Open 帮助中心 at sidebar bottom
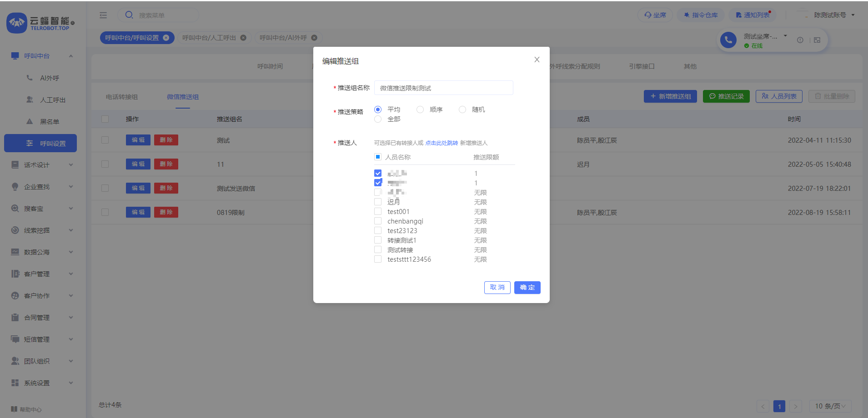Screen dimensions: 868x418 pos(26,409)
